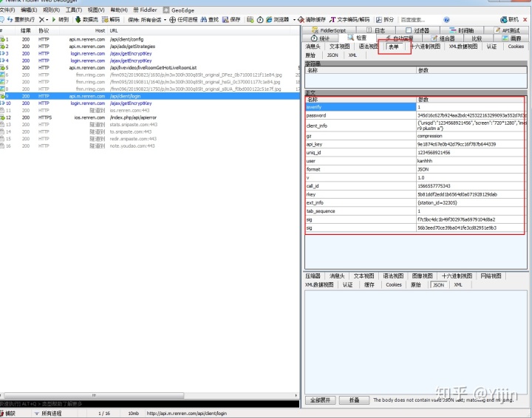The width and height of the screenshot is (532, 418).
Task: Switch to the 自动回复 (AutoResponder) tab
Action: [x=399, y=38]
